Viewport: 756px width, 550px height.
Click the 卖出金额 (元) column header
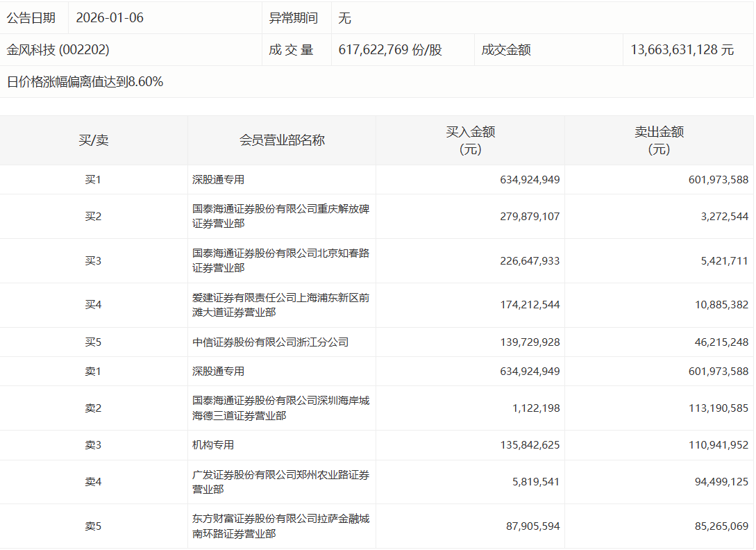click(659, 140)
